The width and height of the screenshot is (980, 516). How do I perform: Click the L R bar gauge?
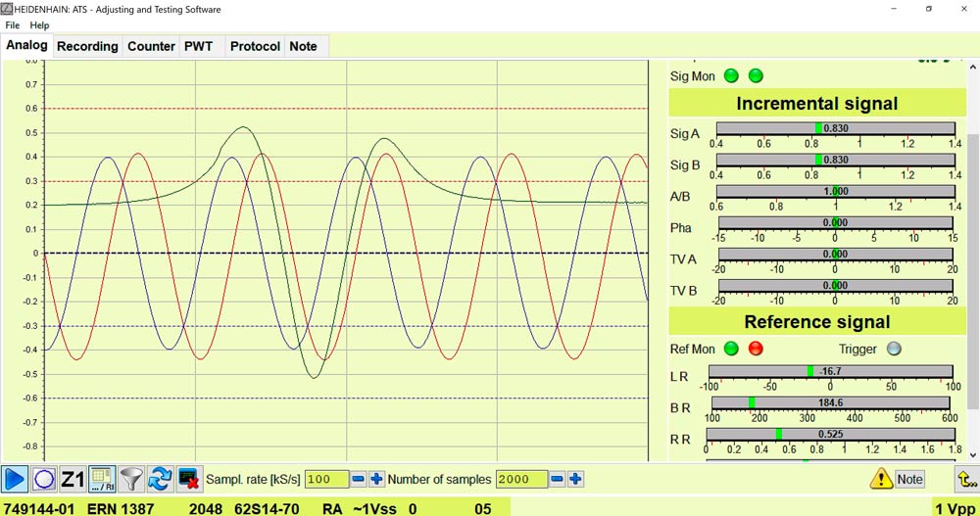[x=831, y=371]
